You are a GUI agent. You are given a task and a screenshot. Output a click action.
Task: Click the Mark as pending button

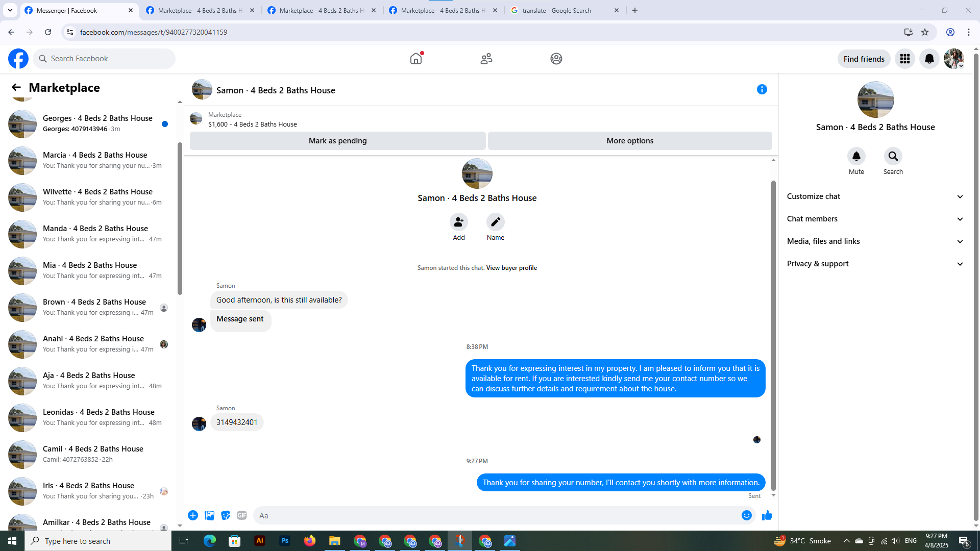(x=337, y=141)
